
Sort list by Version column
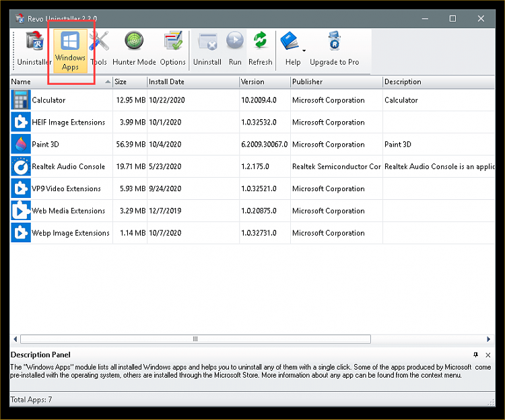coord(265,81)
